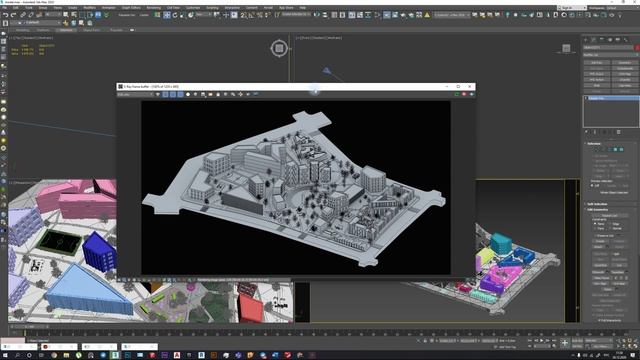Open the Modifier List dropdown

click(611, 55)
